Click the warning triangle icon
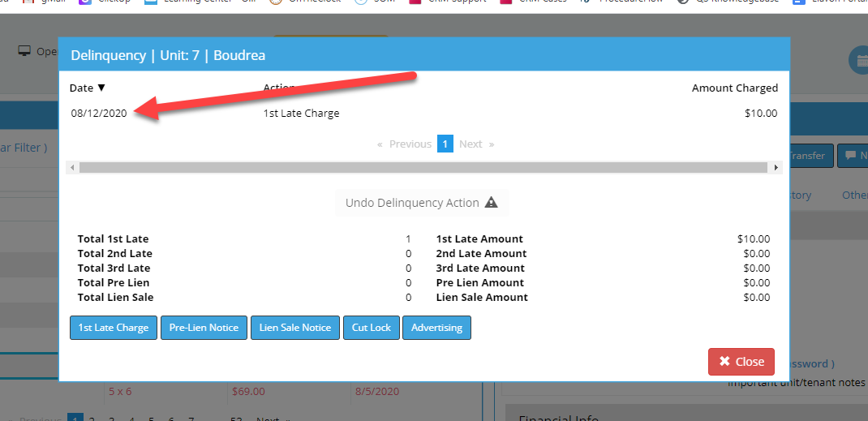The height and width of the screenshot is (421, 868). pos(491,203)
